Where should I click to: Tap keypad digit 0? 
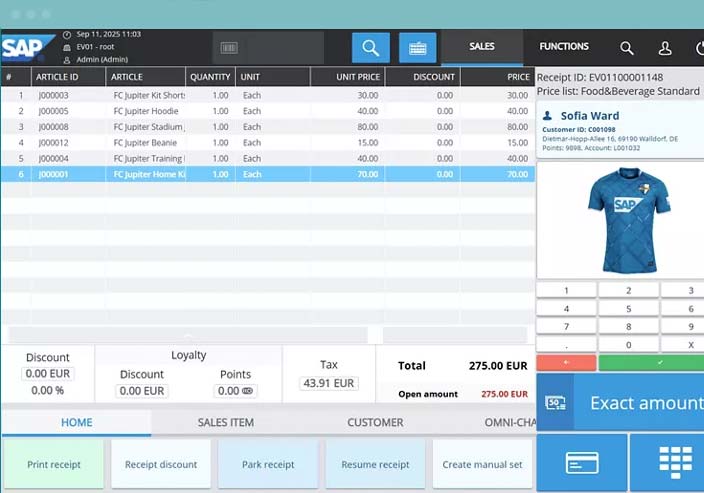[x=629, y=345]
